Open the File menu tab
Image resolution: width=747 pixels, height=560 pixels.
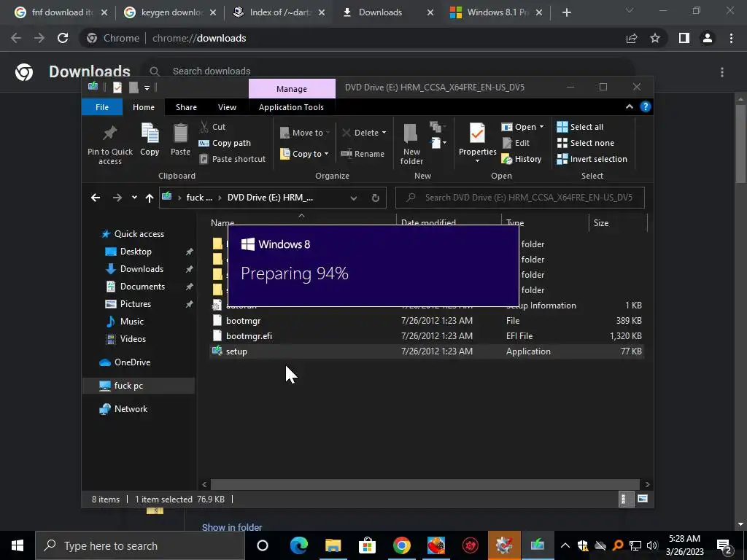pyautogui.click(x=102, y=107)
